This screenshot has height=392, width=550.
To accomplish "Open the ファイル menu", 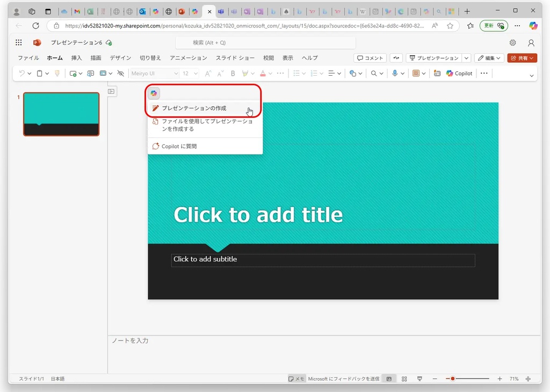I will tap(28, 58).
